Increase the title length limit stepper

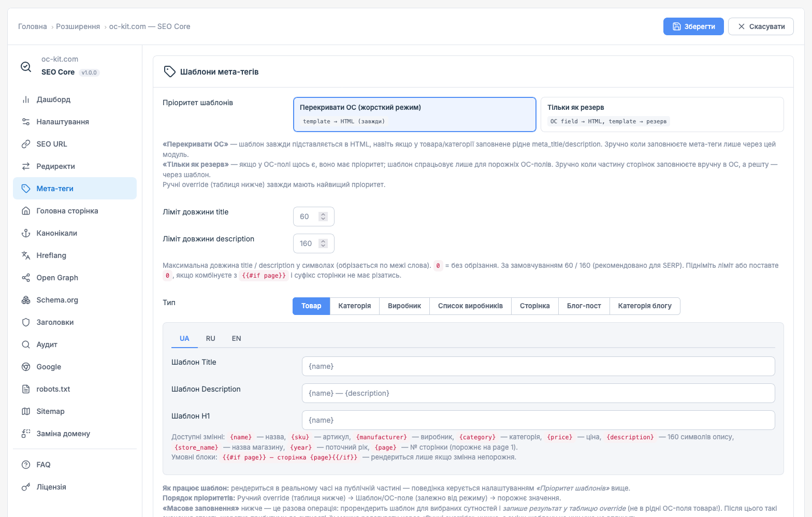[x=323, y=214]
